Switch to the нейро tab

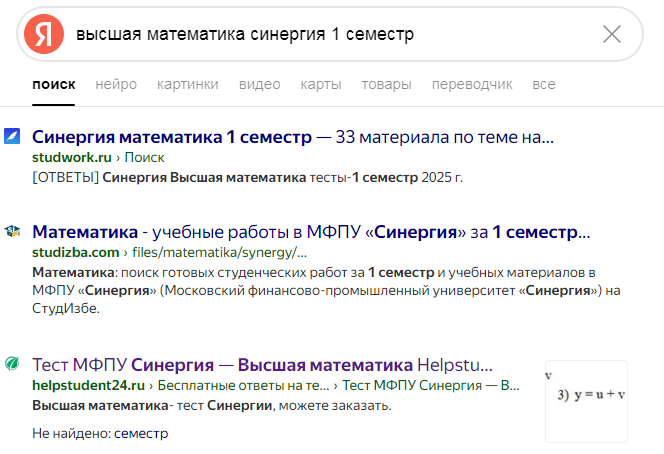click(116, 84)
